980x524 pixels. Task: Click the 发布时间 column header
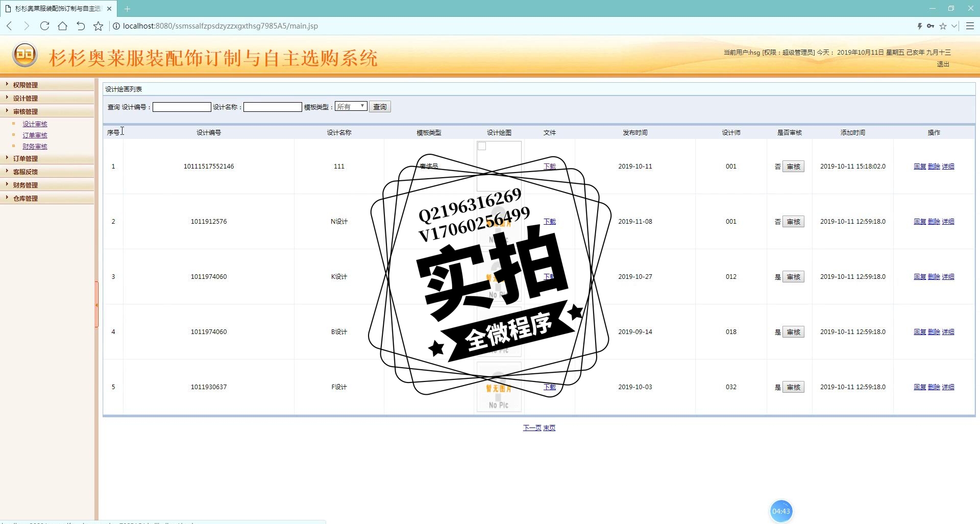point(635,133)
